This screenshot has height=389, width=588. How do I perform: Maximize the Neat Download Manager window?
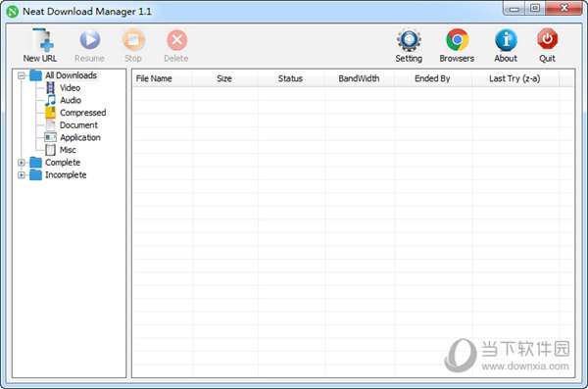coord(535,8)
